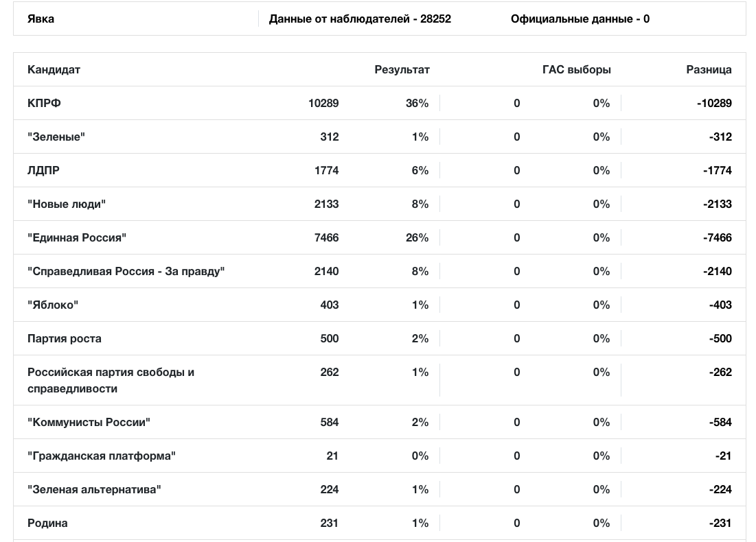Select the "Родина" row label
Viewport: 756px width, 542px height.
(47, 523)
